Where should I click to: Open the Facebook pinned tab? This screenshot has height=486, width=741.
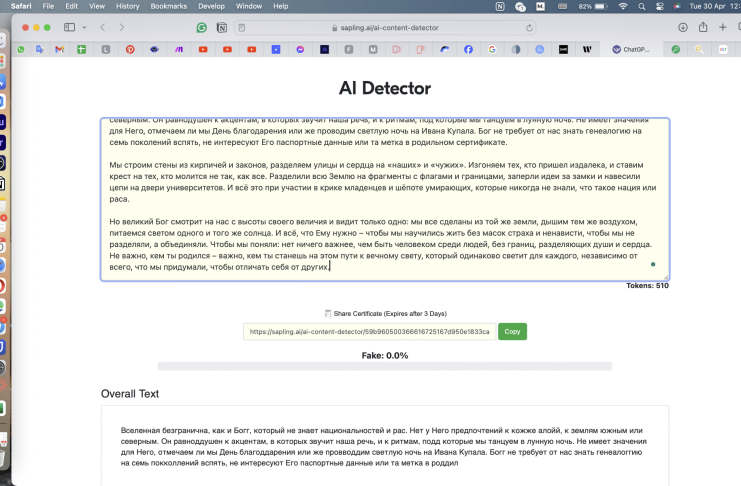click(468, 49)
